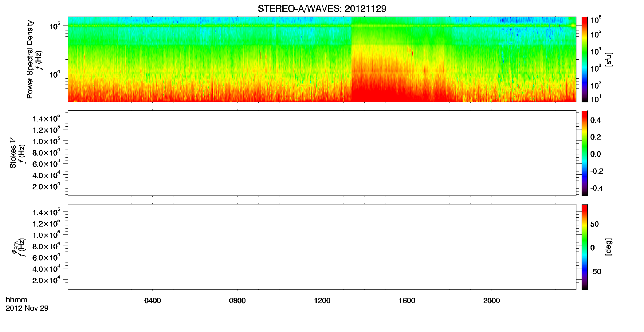
Task: Click the power spectral density color bar
Action: click(x=585, y=59)
